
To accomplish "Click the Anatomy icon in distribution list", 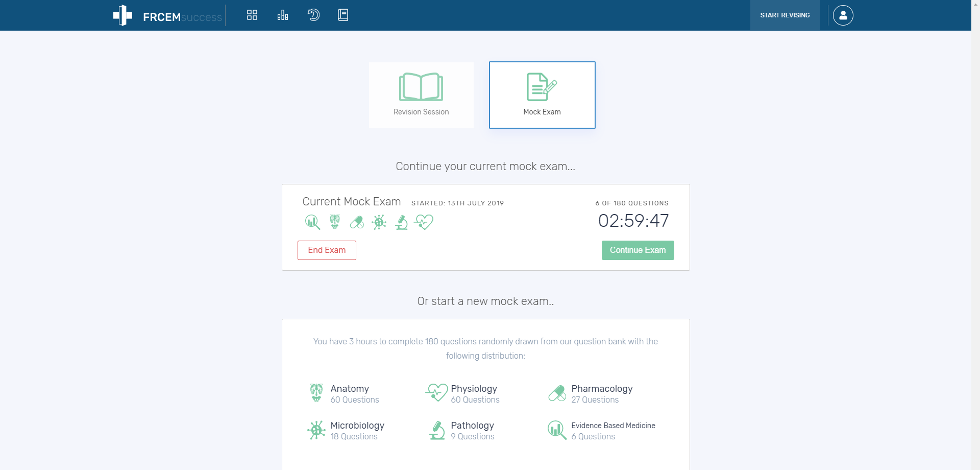I will [x=316, y=393].
